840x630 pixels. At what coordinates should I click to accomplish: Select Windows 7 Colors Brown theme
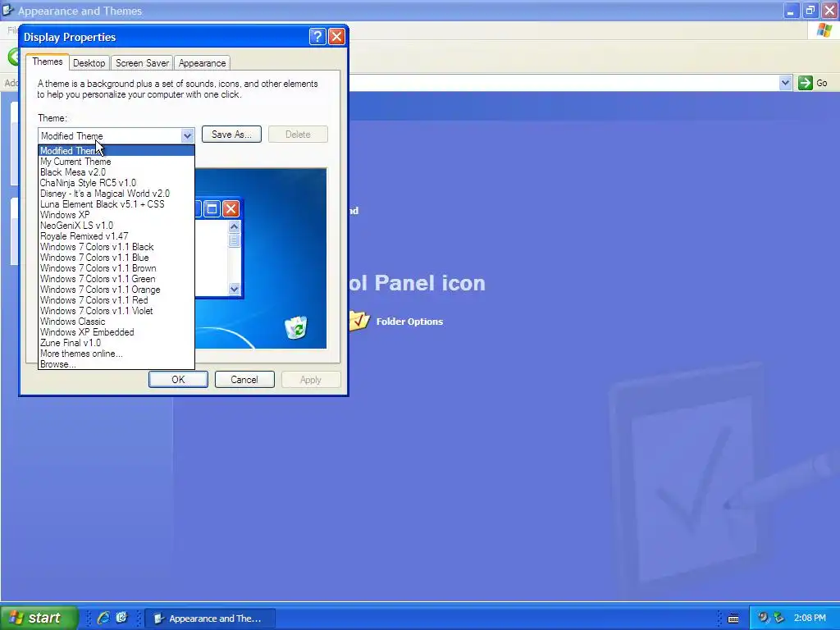(x=116, y=268)
